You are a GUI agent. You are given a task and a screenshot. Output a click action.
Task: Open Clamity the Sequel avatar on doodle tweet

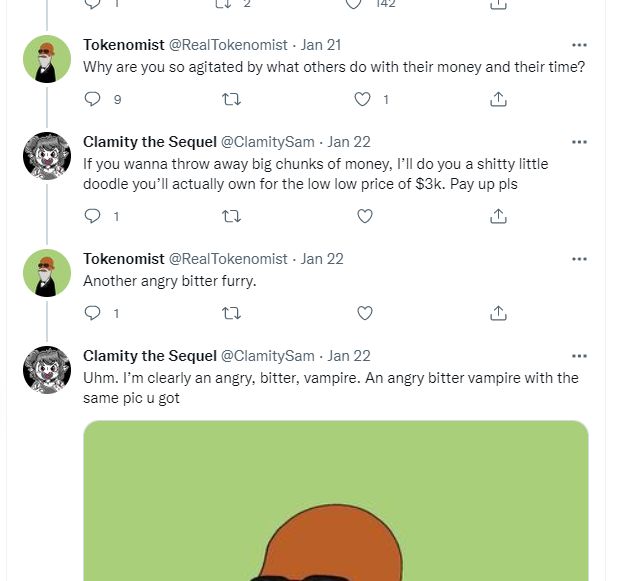tap(47, 156)
